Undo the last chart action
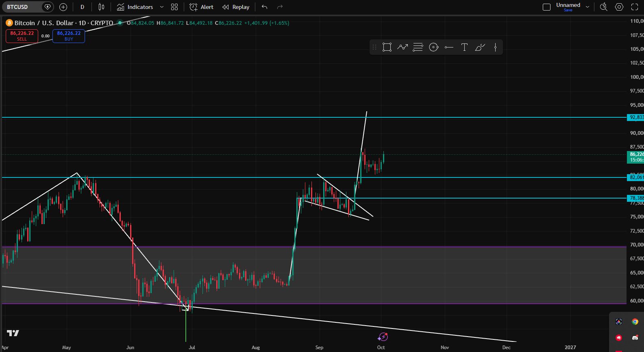This screenshot has height=352, width=644. pos(265,7)
